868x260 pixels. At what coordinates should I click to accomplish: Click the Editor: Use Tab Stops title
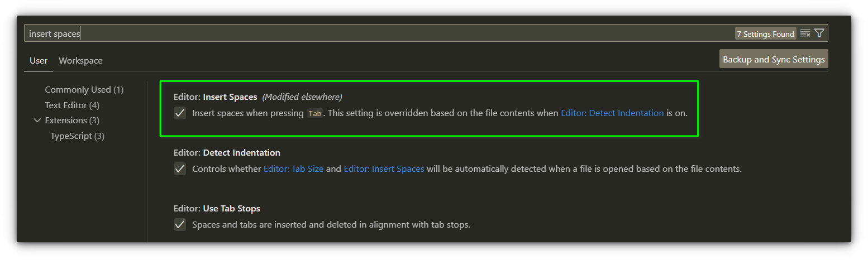[x=217, y=209]
